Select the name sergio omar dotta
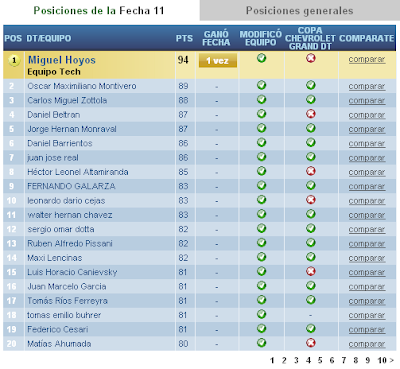Viewport: 400px width, 369px height. click(61, 229)
